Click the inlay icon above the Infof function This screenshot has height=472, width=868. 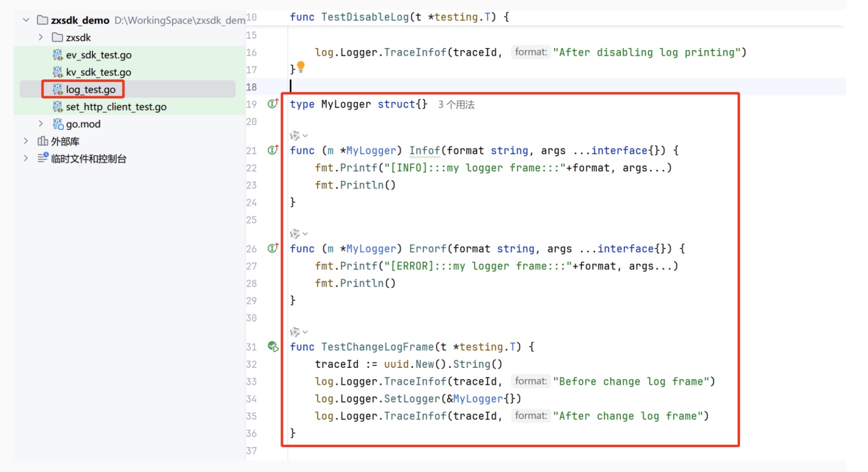point(295,136)
